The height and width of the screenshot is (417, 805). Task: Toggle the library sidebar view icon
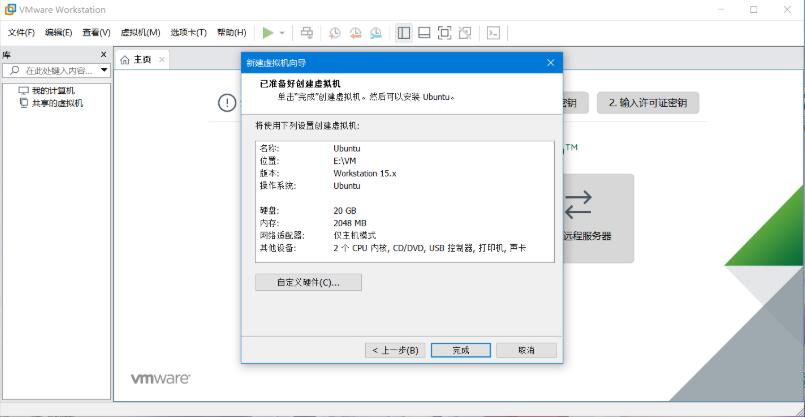pyautogui.click(x=404, y=33)
